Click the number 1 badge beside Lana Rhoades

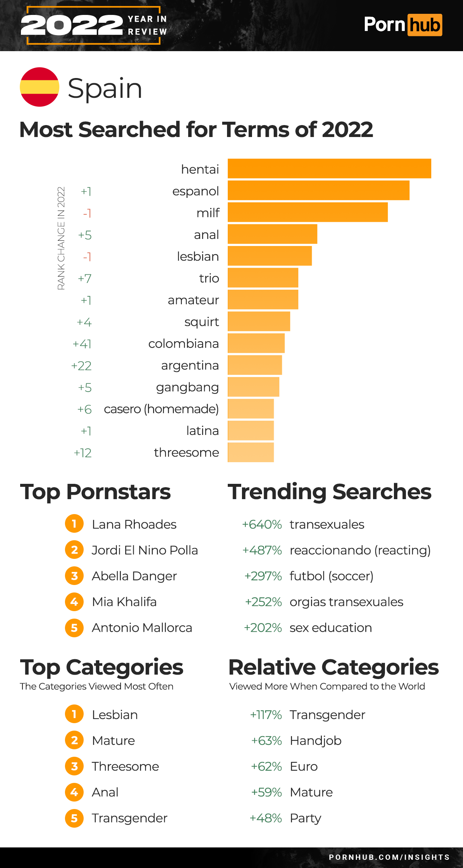pyautogui.click(x=74, y=523)
